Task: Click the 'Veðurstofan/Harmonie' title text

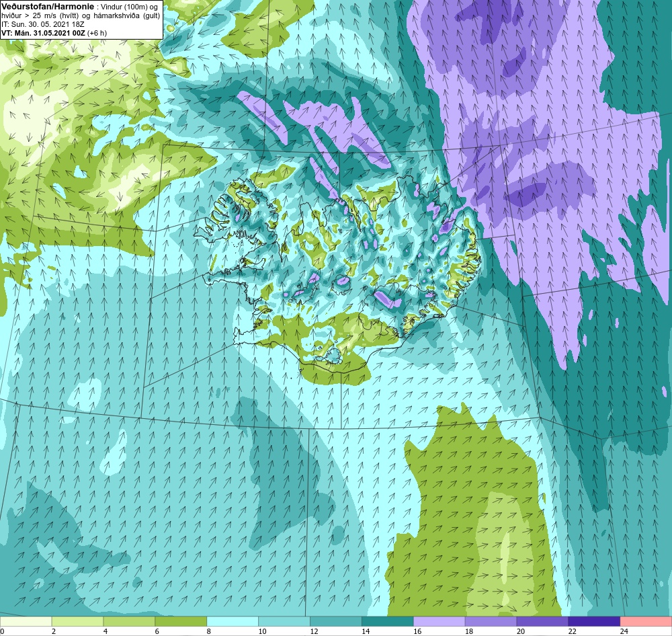Action: click(46, 7)
